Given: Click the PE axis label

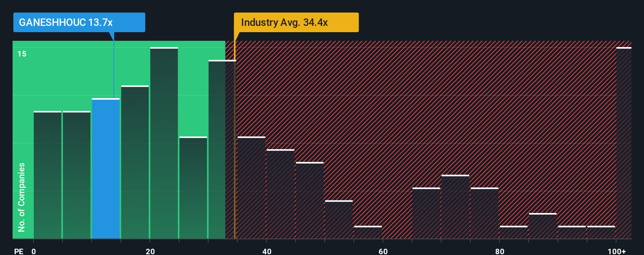Looking at the screenshot, I should click(x=18, y=251).
